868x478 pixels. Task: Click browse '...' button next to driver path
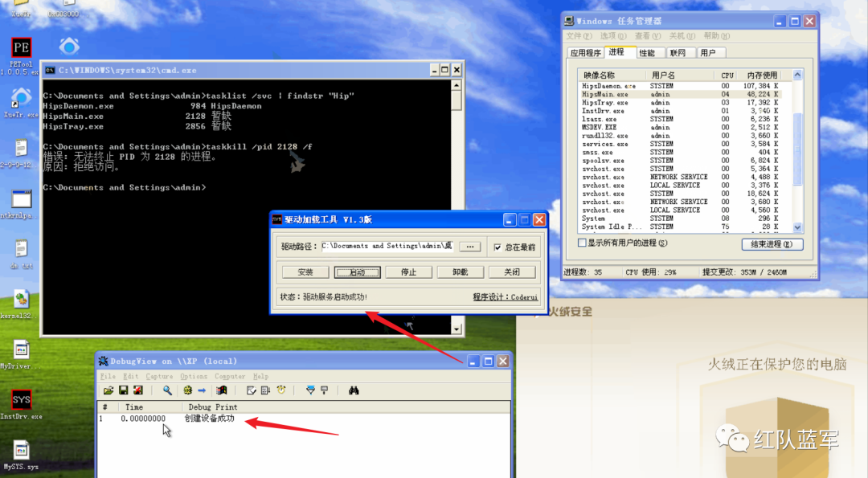pos(470,247)
